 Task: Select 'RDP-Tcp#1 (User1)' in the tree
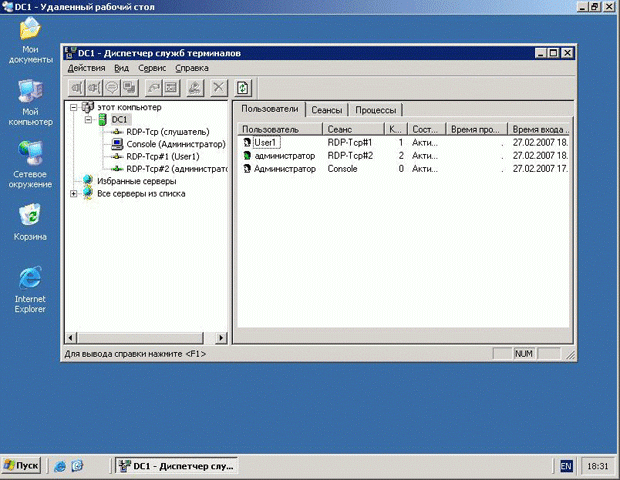coord(163,157)
